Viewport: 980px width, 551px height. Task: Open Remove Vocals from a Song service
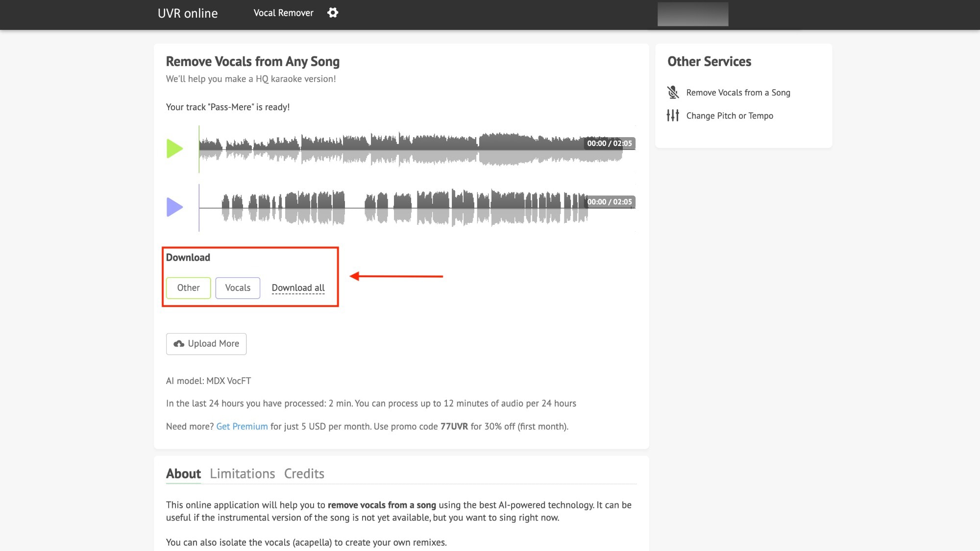tap(738, 93)
